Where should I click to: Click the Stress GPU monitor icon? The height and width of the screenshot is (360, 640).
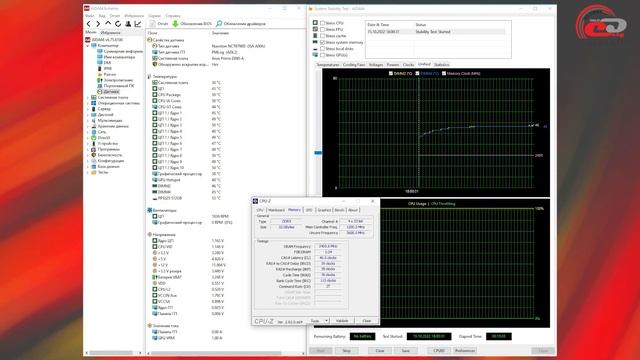tap(315, 55)
